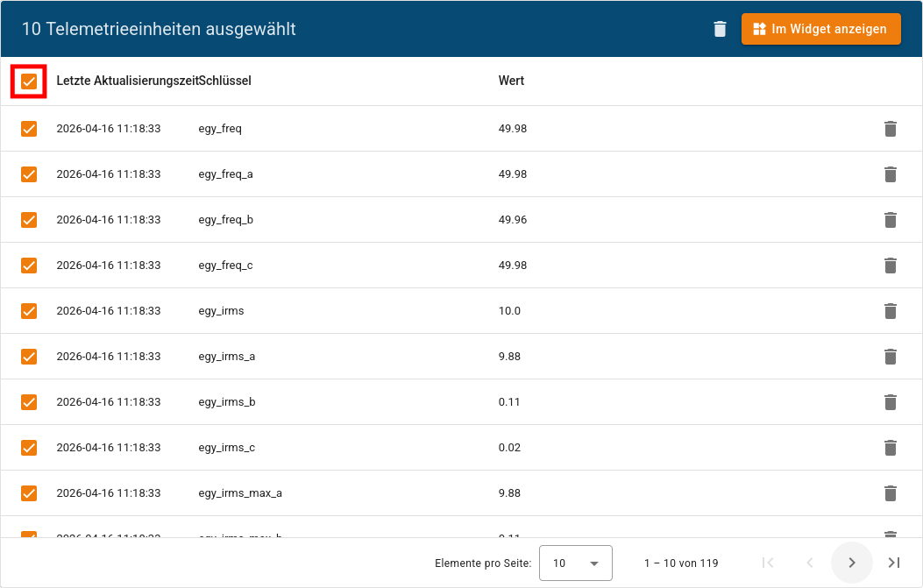Delete the egy_freq telemetry row

coord(890,129)
